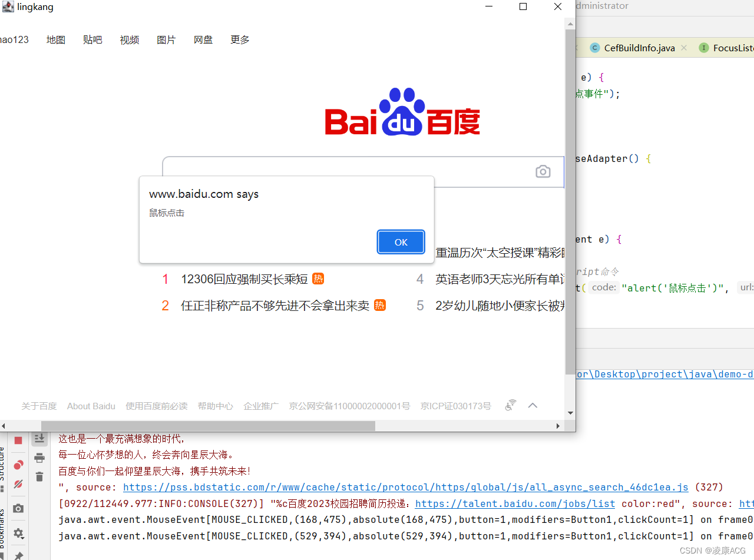Screen dimensions: 754x560
Task: Open 京公网安备11000002000001号 footer link
Action: pyautogui.click(x=349, y=406)
